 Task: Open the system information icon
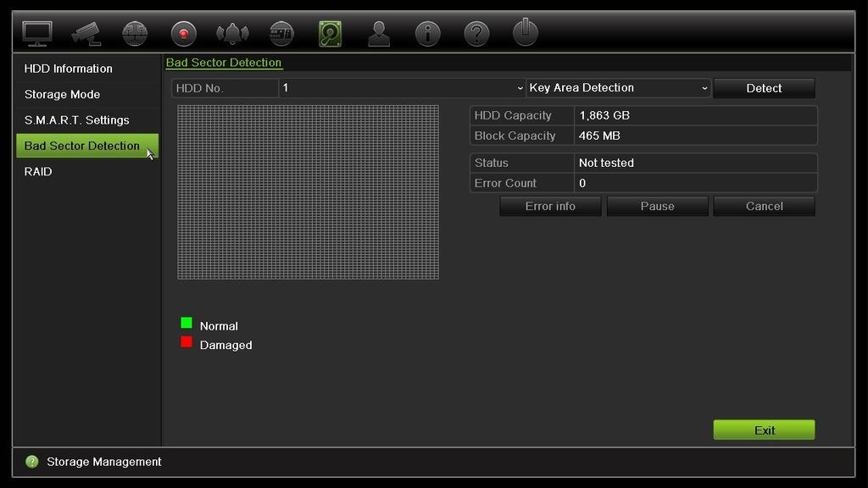427,33
